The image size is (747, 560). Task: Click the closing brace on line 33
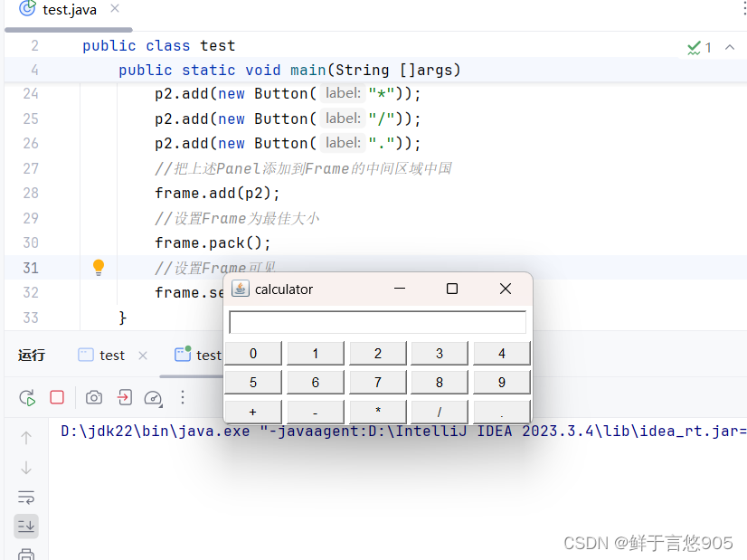(122, 318)
